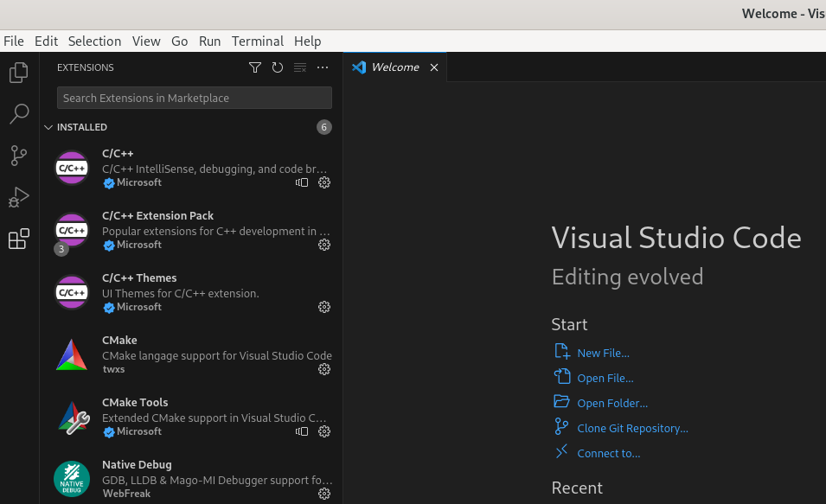Click the Extensions activity bar icon
Viewport: 826px width, 504px height.
pyautogui.click(x=18, y=239)
